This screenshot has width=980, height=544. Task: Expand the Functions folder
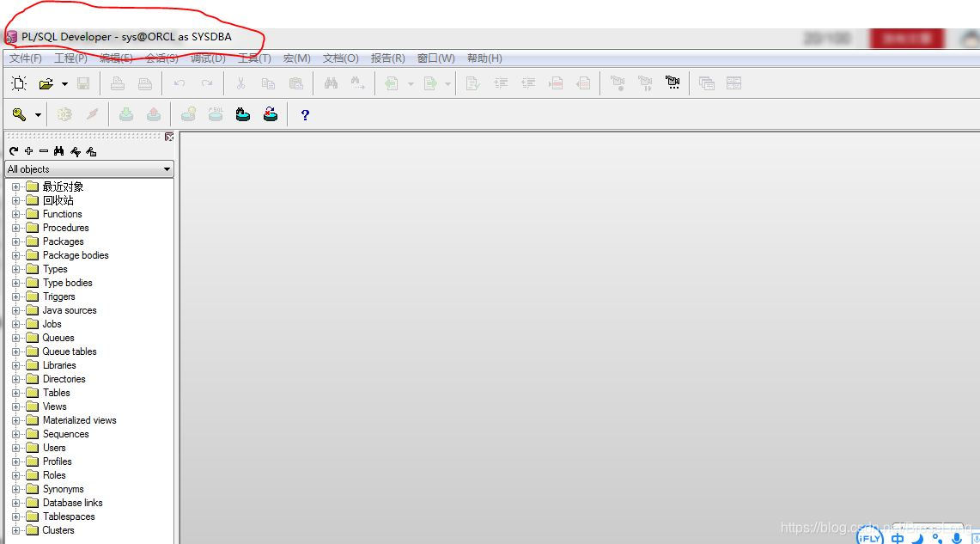16,215
